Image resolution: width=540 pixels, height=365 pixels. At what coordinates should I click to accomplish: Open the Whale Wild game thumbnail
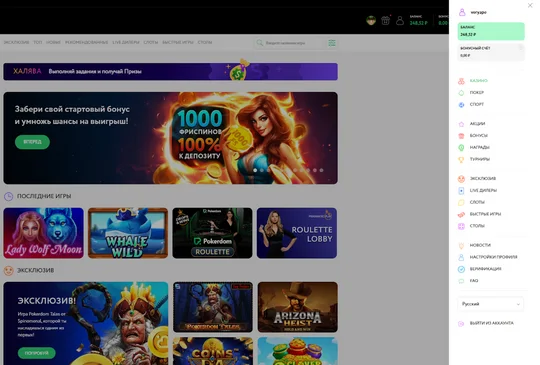[x=128, y=233]
